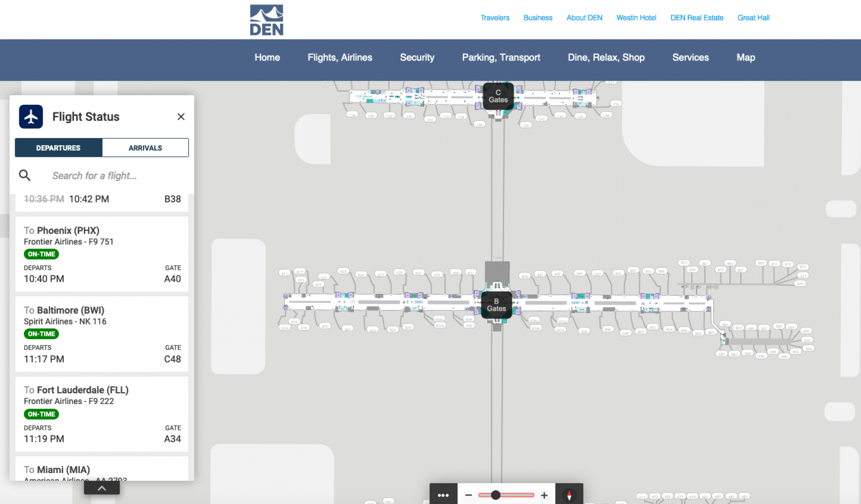861x504 pixels.
Task: Open the Great Hall link
Action: point(753,18)
